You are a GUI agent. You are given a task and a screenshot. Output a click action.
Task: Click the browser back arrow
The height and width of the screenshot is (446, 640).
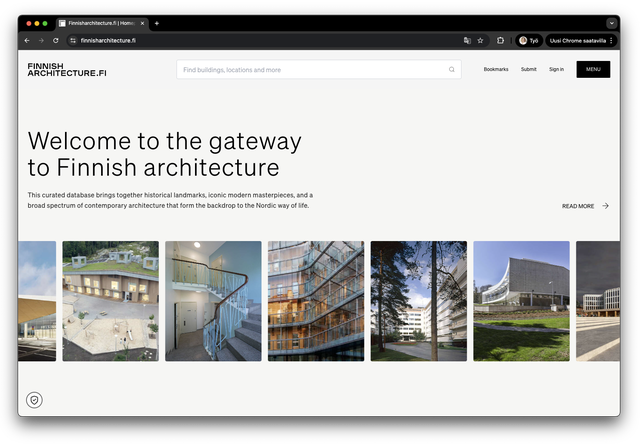(27, 41)
